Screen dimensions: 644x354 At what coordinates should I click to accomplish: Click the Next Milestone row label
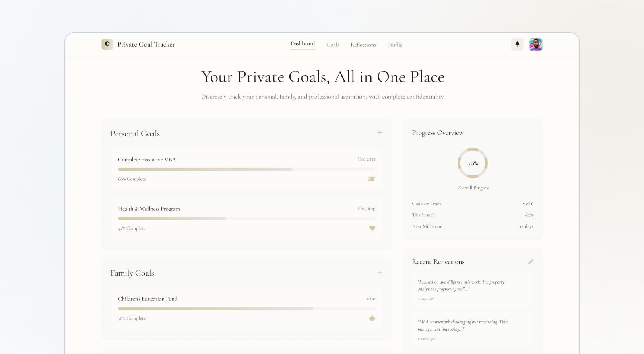tap(427, 226)
